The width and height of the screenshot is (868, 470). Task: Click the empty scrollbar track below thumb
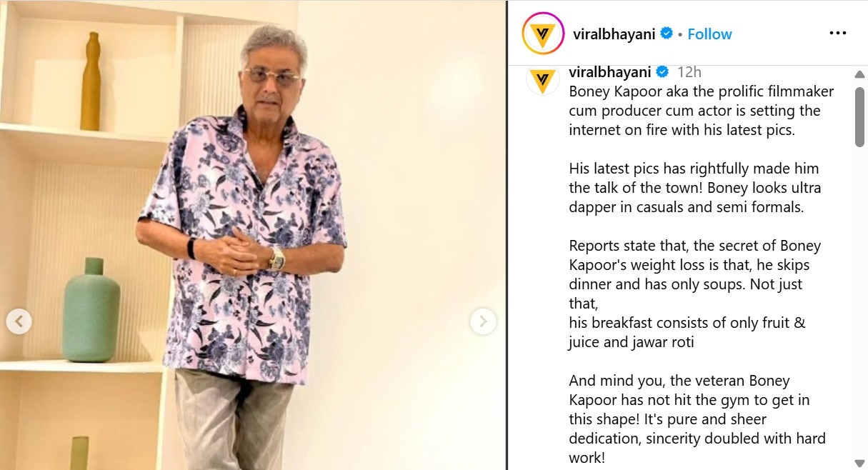click(859, 303)
